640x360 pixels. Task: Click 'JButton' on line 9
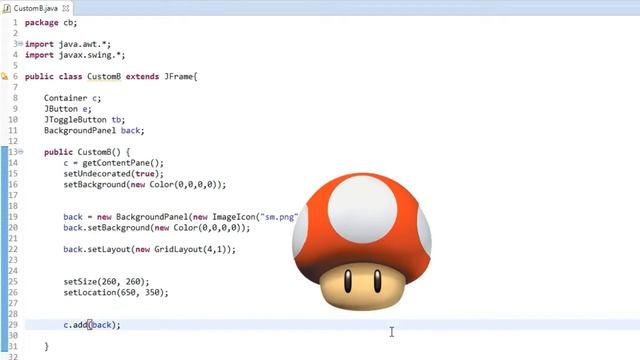[61, 109]
